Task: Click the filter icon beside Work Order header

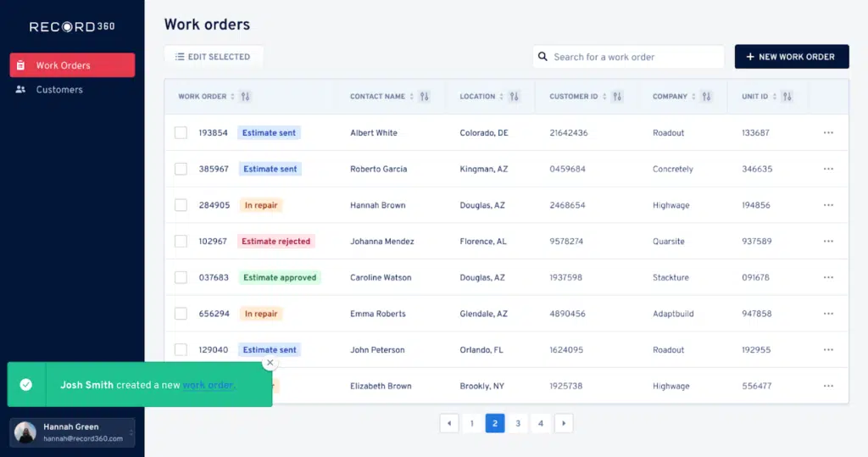Action: [x=245, y=97]
